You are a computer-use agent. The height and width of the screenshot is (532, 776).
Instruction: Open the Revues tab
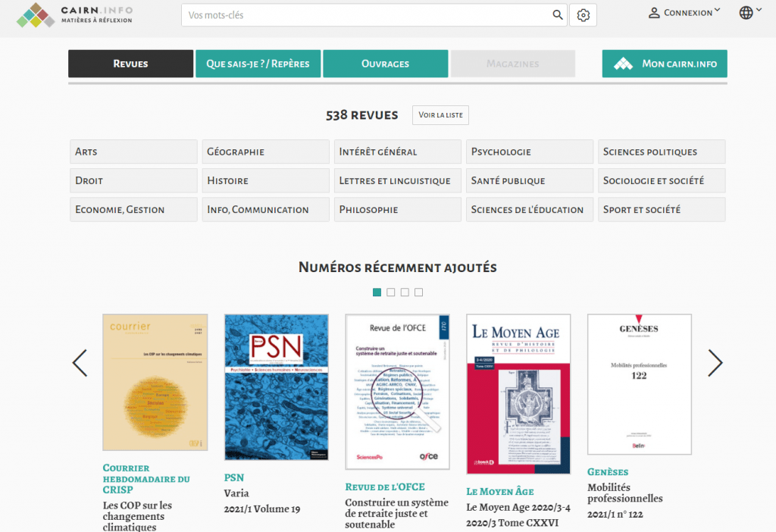click(x=130, y=64)
